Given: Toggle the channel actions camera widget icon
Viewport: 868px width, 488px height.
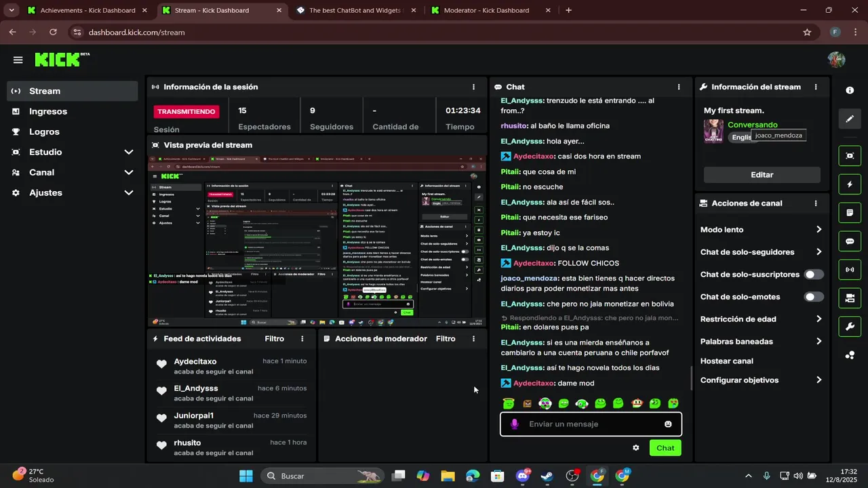Looking at the screenshot, I should coord(850,298).
